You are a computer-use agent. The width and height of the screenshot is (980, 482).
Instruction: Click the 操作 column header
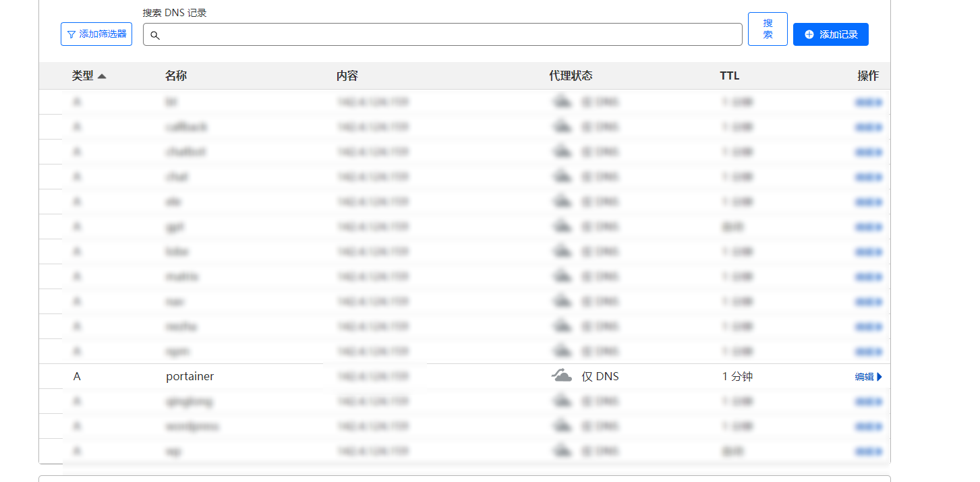(x=868, y=76)
